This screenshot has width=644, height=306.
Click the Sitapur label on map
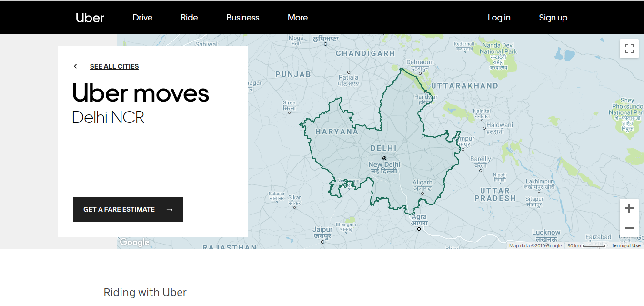point(534,202)
